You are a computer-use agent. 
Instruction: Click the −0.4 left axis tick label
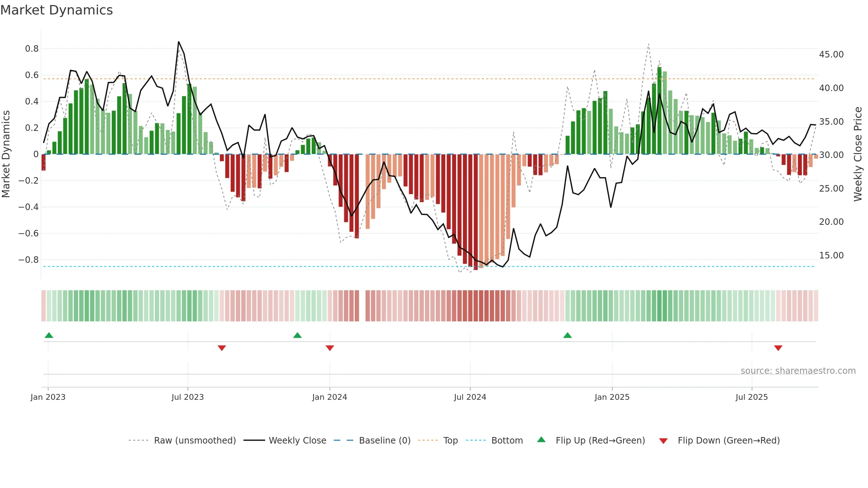[29, 207]
